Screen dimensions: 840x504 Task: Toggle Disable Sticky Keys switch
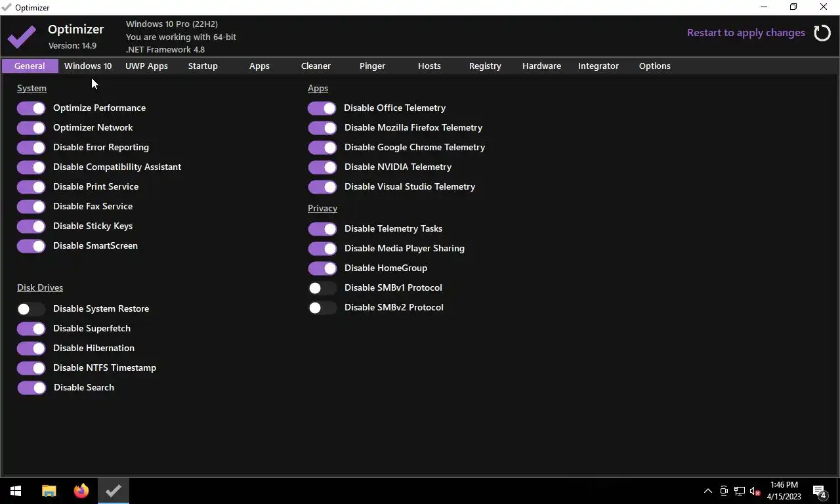click(x=31, y=226)
